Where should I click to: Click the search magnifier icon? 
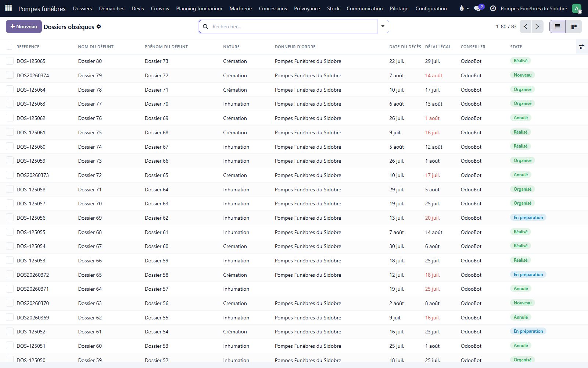(x=205, y=26)
